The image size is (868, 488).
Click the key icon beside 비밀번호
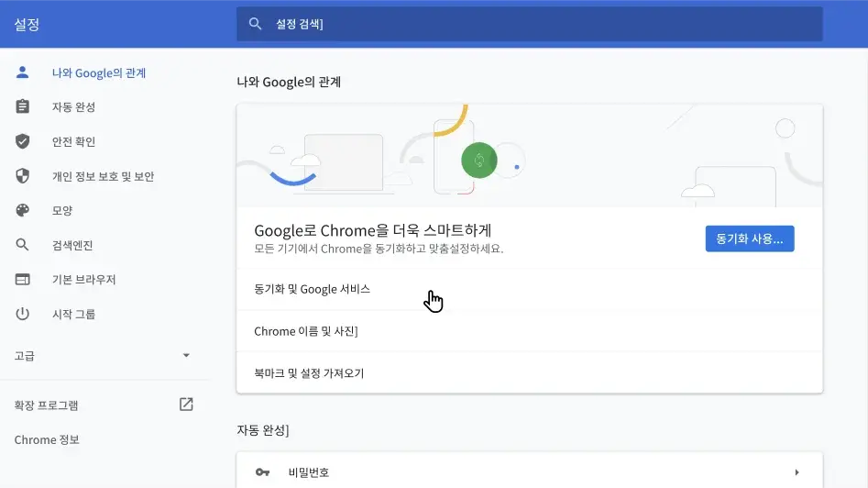(262, 471)
